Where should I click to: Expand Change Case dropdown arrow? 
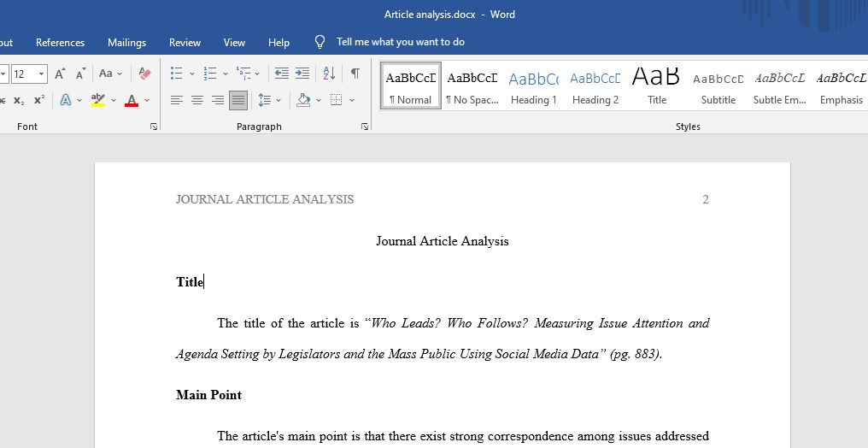120,74
